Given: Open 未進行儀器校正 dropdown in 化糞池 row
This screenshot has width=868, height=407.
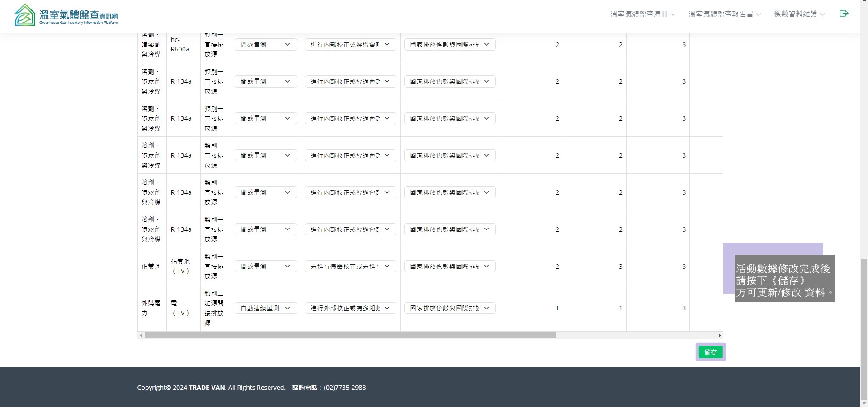Looking at the screenshot, I should (x=350, y=267).
